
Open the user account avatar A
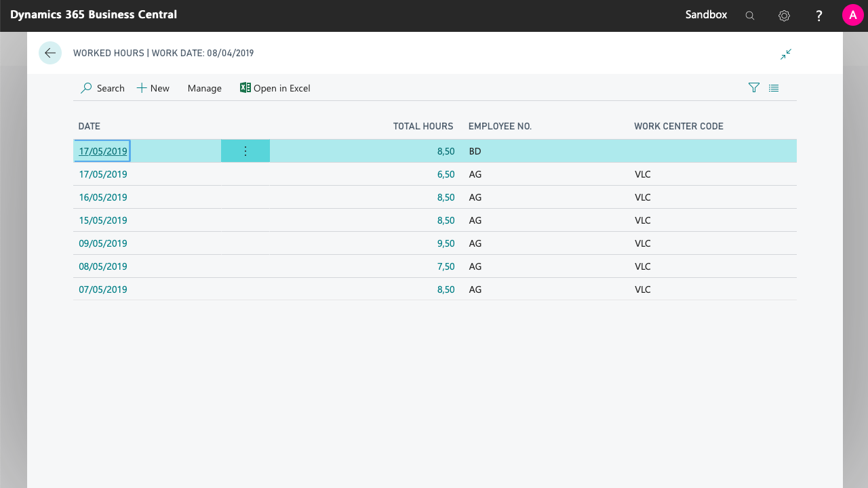click(x=852, y=16)
